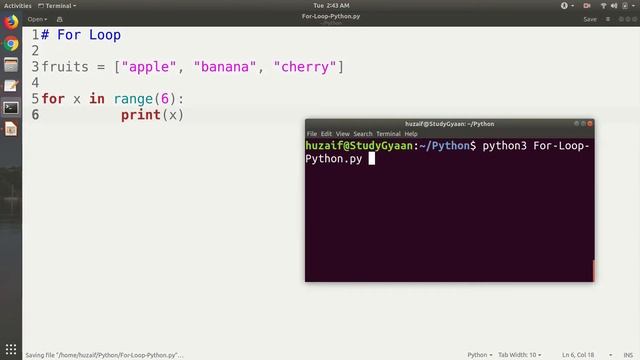The height and width of the screenshot is (360, 640).
Task: Open the volume indicator
Action: pos(614,6)
